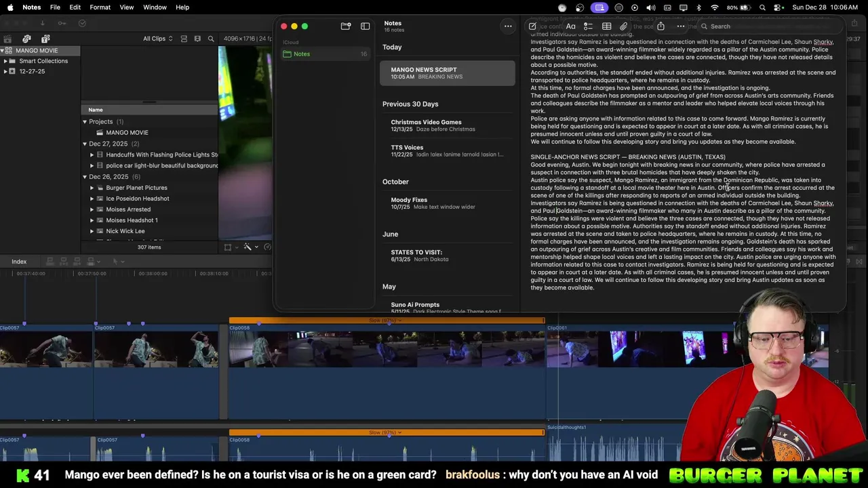Click the import media arrow icon

[42, 23]
